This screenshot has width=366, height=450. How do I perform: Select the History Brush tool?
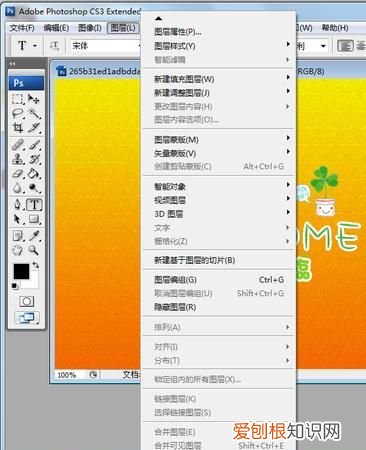tap(34, 159)
